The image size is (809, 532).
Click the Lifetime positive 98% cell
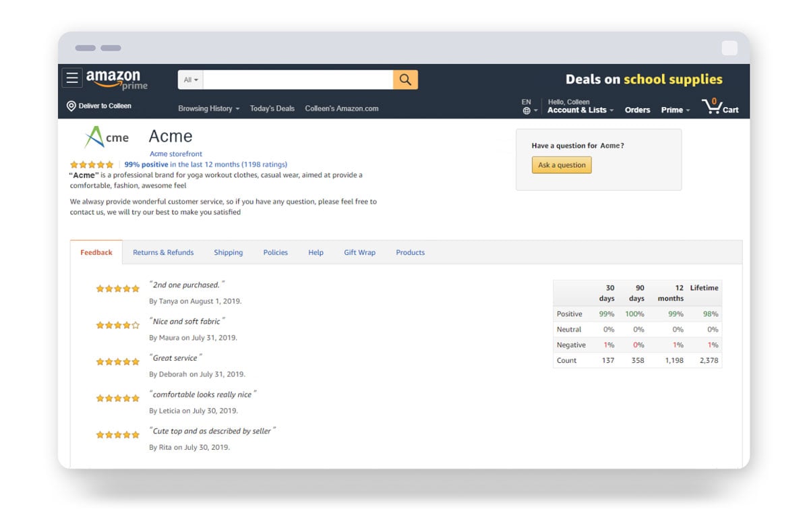(x=710, y=314)
